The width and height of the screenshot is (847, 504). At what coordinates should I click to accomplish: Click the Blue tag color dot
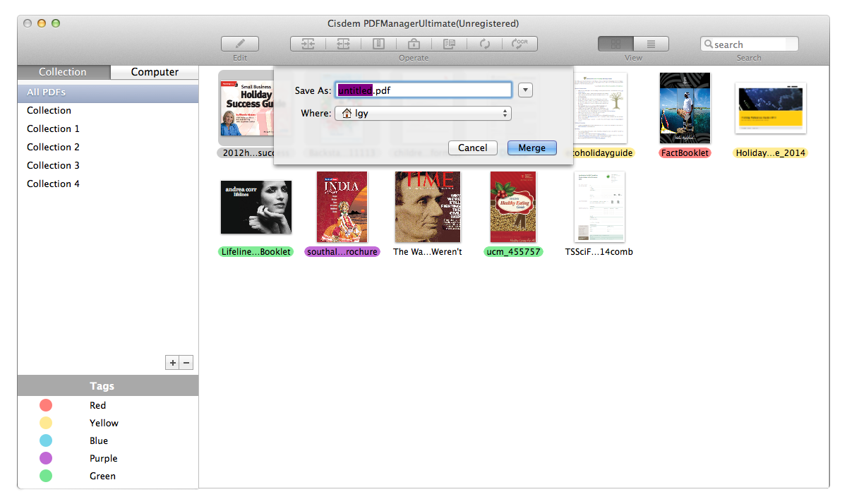pyautogui.click(x=45, y=440)
